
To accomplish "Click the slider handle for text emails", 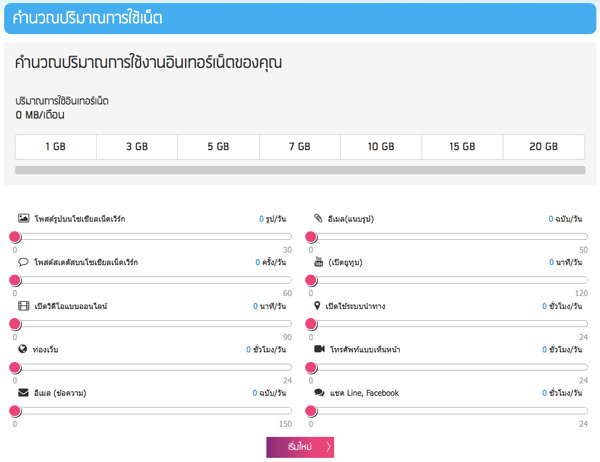I will pos(15,411).
